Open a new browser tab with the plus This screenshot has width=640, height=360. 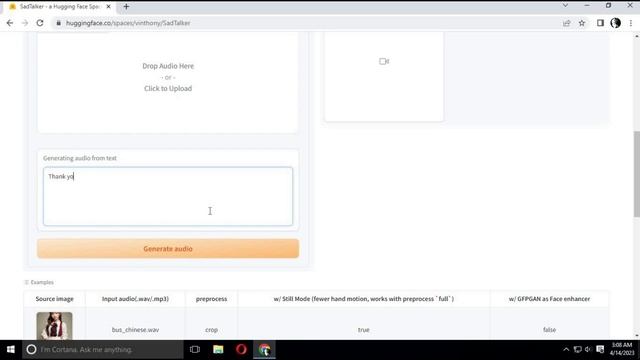pyautogui.click(x=126, y=7)
